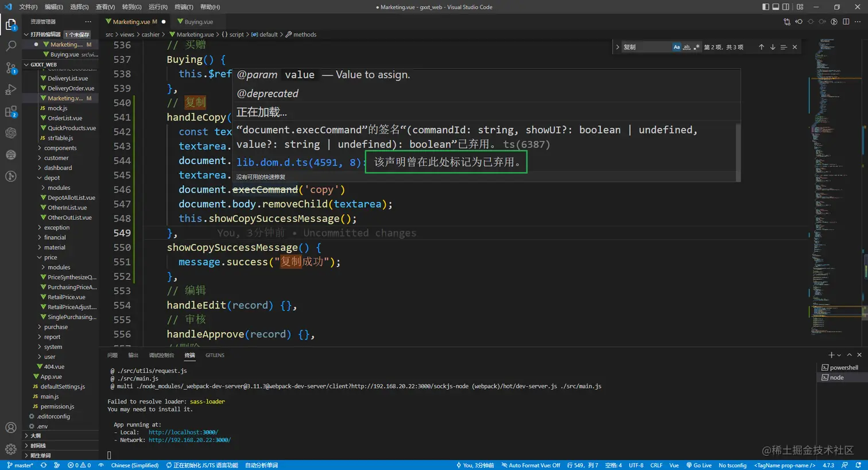Click the code minimap to jump
868x470 pixels.
pyautogui.click(x=827, y=172)
